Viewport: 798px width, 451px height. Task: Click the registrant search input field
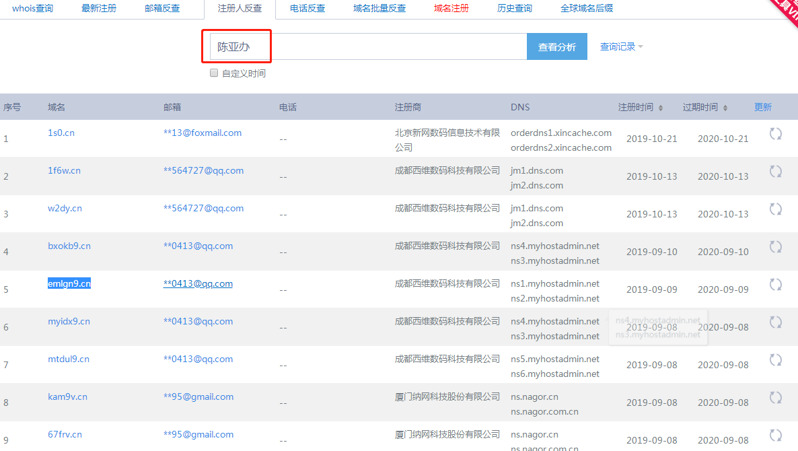click(x=390, y=47)
